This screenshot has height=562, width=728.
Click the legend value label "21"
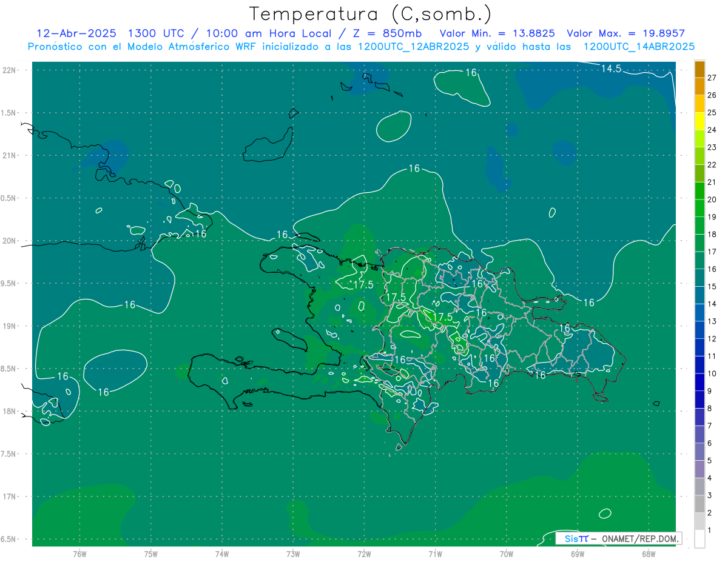pos(712,182)
